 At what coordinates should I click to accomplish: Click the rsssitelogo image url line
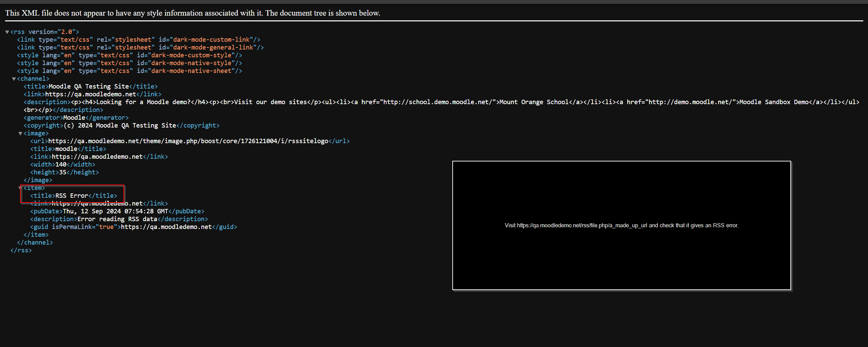click(190, 141)
